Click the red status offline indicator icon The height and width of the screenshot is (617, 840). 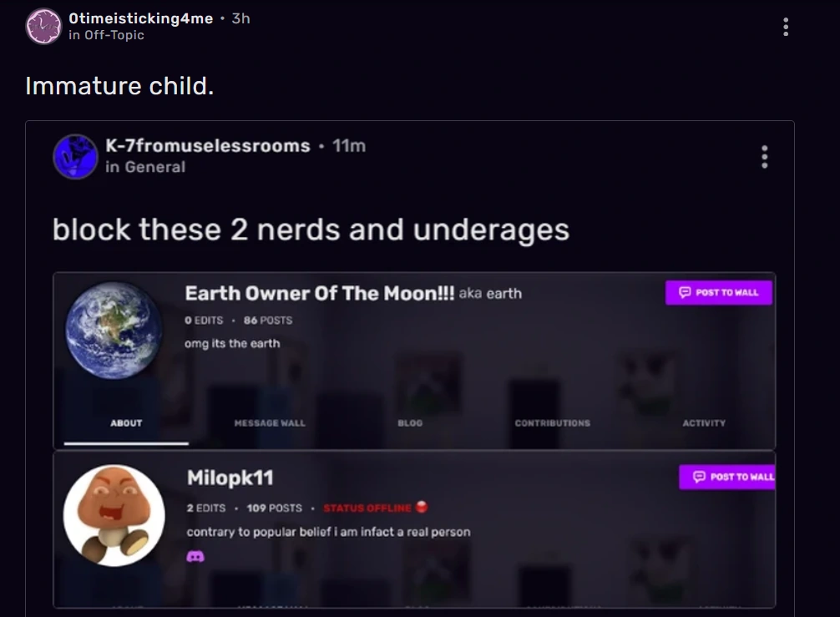click(x=422, y=507)
